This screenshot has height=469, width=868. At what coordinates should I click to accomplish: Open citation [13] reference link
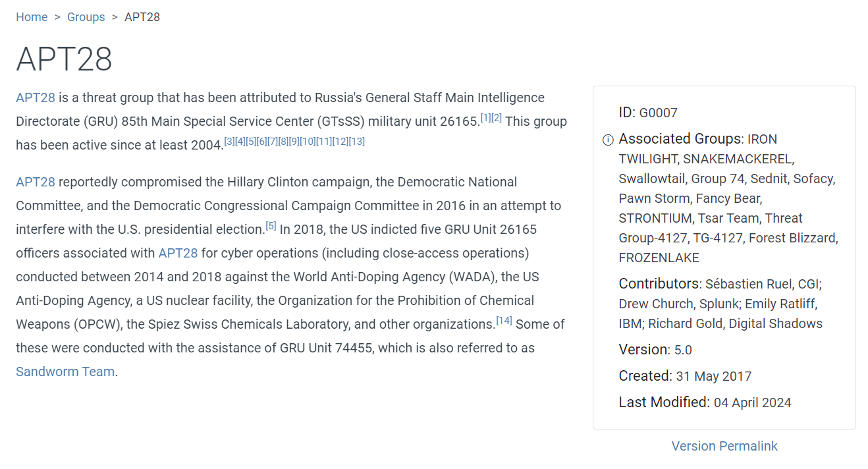pos(356,142)
